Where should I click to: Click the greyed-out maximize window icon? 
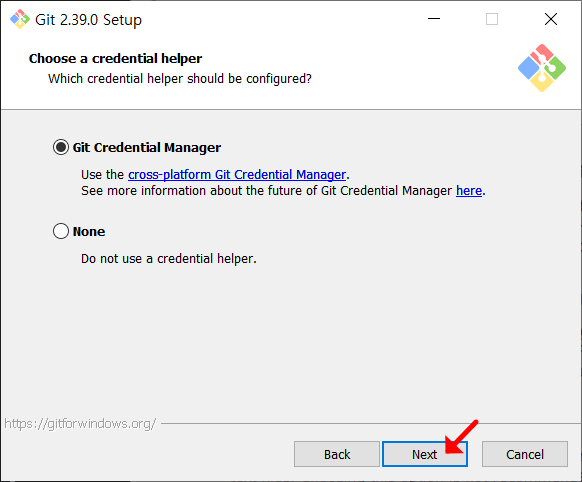click(x=492, y=19)
